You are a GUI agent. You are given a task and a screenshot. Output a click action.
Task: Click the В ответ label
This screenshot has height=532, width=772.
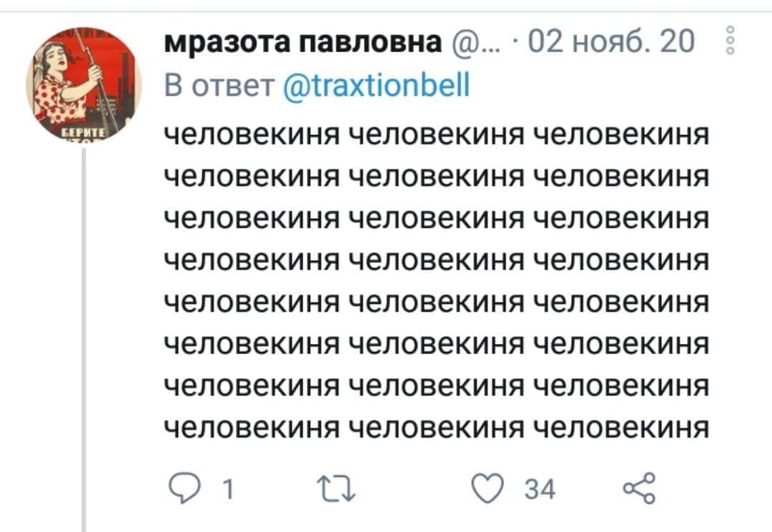219,85
